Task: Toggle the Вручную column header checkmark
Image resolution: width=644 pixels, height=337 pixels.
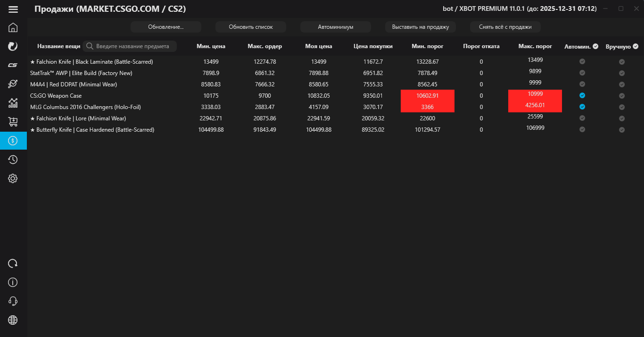Action: point(636,46)
